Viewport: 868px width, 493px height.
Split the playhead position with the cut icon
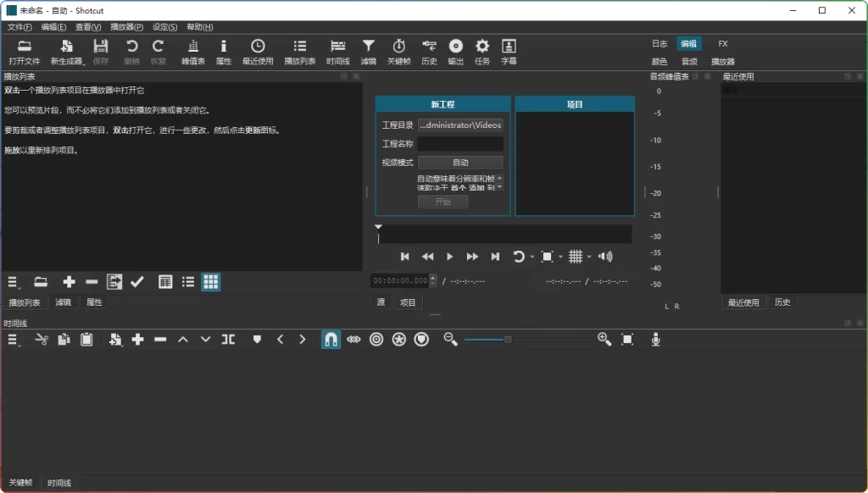click(x=41, y=339)
